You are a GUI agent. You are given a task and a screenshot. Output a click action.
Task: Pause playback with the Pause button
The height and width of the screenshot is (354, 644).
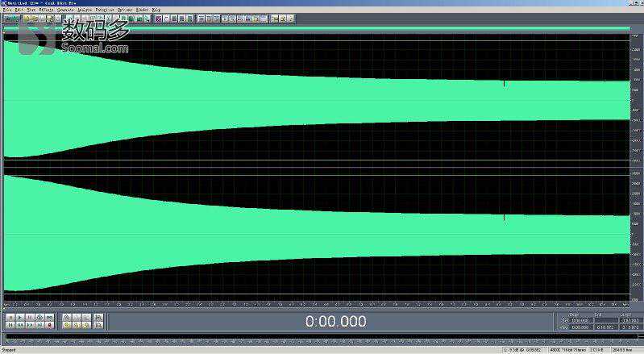30,318
